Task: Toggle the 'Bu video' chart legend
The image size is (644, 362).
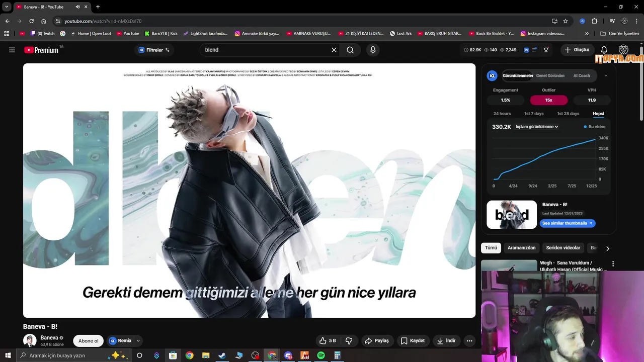Action: click(595, 127)
